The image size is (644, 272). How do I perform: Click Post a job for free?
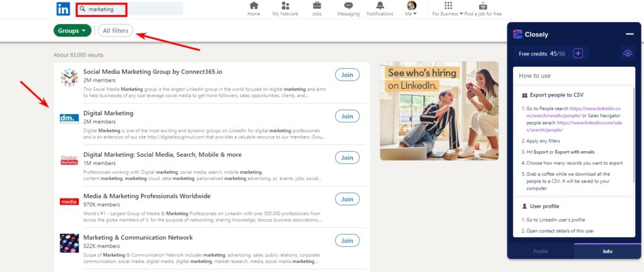pos(483,9)
